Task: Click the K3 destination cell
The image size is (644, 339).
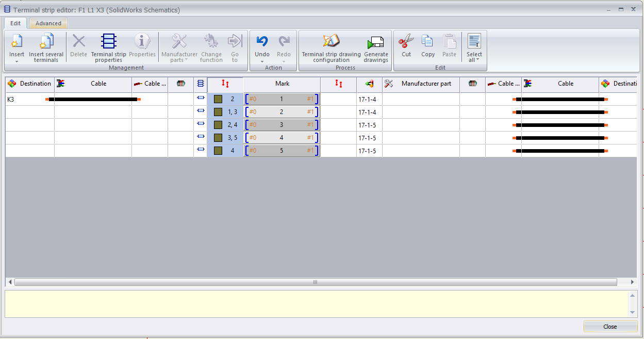Action: click(x=29, y=99)
